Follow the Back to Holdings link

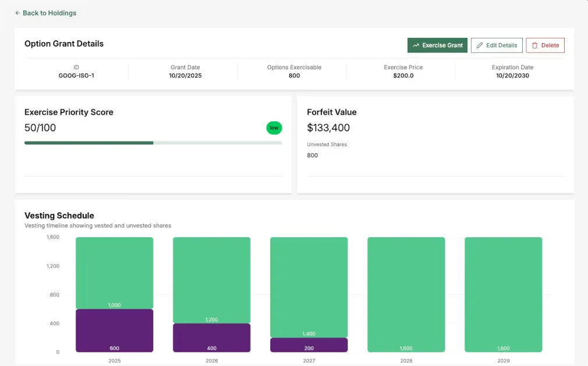pos(49,13)
